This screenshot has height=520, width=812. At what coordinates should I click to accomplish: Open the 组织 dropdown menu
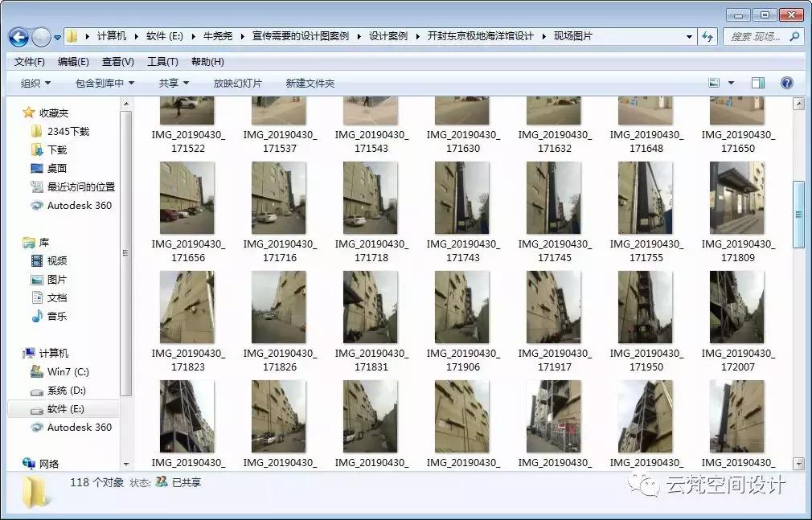[34, 82]
